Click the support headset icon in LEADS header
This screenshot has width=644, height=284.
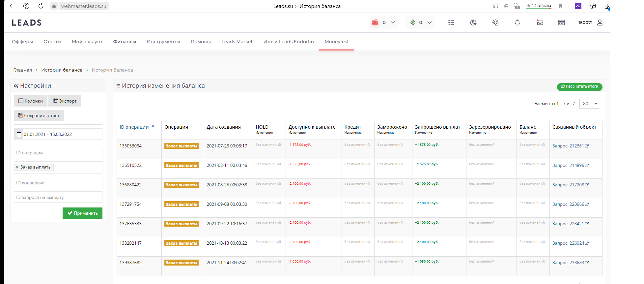coord(495,22)
